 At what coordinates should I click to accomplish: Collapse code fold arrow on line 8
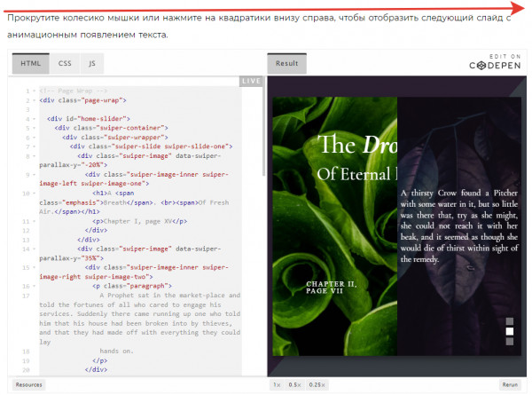(34, 156)
